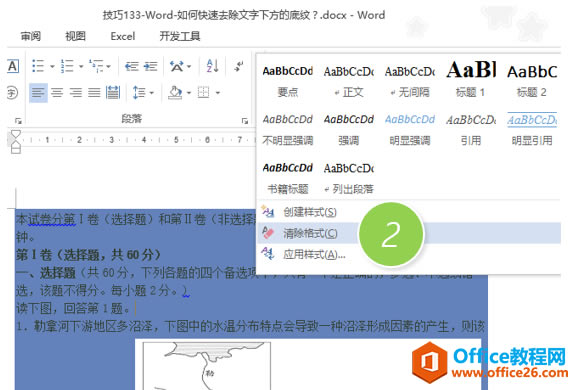575x390 pixels.
Task: Click the create style icon
Action: pos(268,211)
